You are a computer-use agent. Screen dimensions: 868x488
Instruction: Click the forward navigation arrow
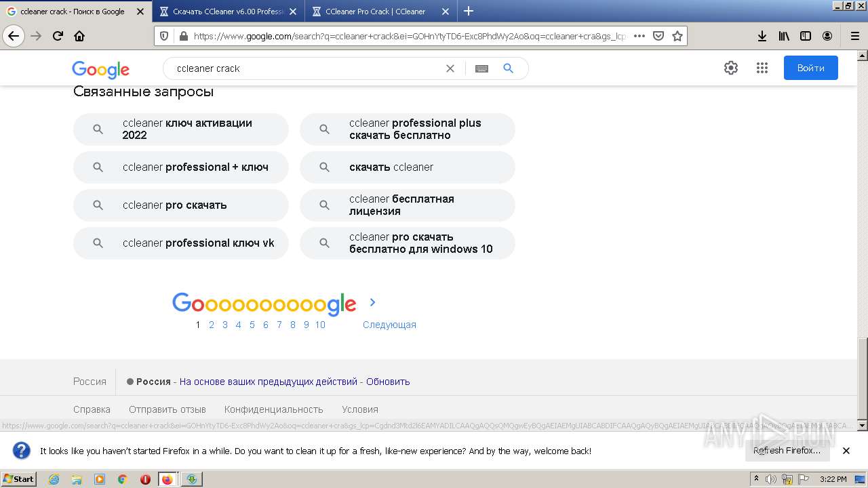(36, 36)
